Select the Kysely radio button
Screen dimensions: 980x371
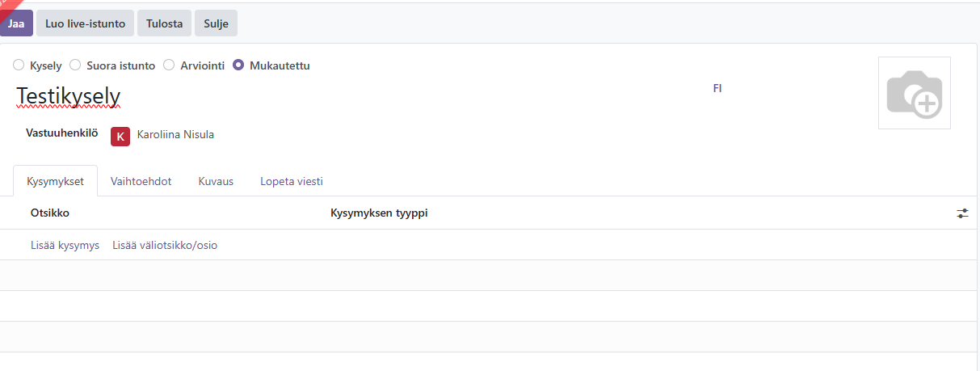click(x=19, y=65)
